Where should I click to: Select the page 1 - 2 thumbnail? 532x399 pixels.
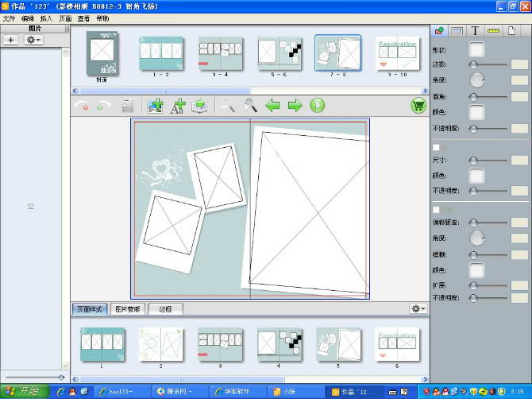pyautogui.click(x=161, y=53)
